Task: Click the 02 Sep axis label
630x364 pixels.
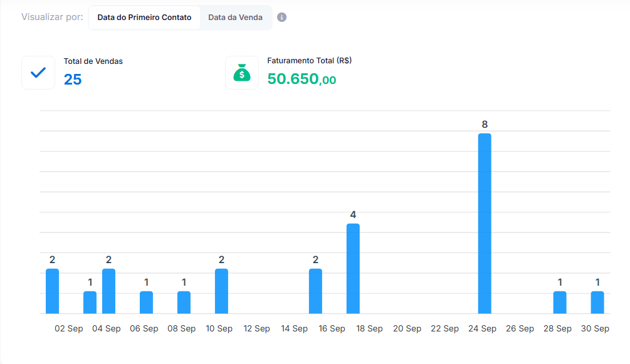Action: [69, 328]
